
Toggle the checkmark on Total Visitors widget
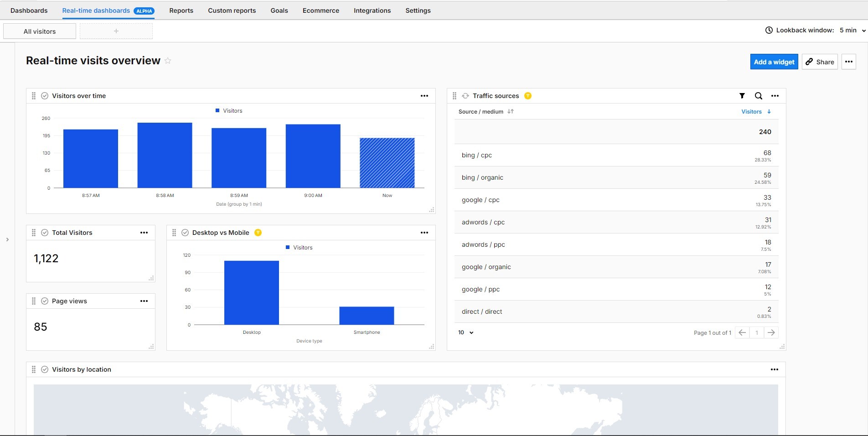tap(45, 233)
